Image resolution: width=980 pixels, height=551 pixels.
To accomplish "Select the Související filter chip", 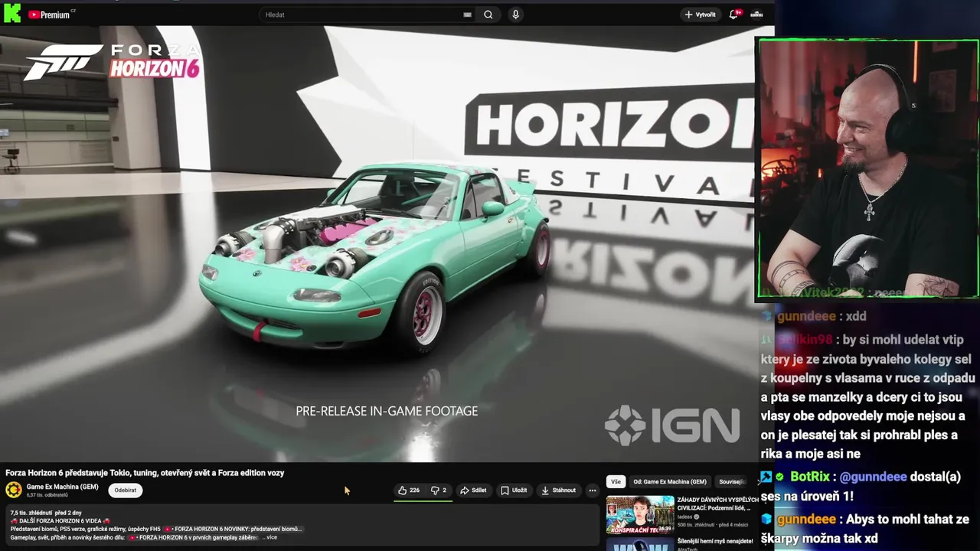I will point(733,482).
